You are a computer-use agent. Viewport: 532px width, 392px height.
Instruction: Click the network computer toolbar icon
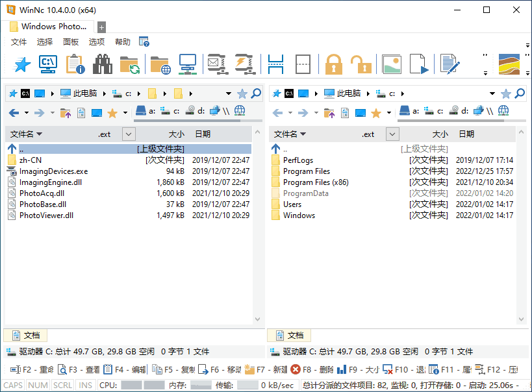[x=188, y=64]
